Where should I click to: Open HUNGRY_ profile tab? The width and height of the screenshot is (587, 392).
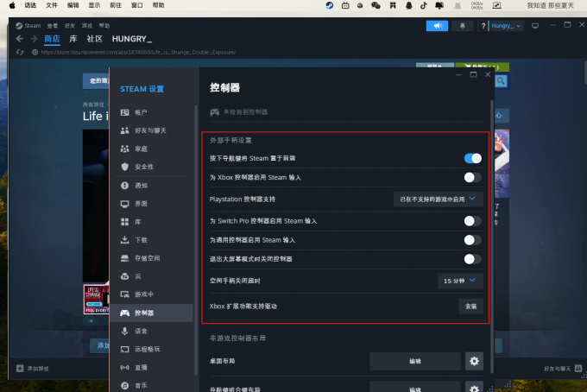132,39
